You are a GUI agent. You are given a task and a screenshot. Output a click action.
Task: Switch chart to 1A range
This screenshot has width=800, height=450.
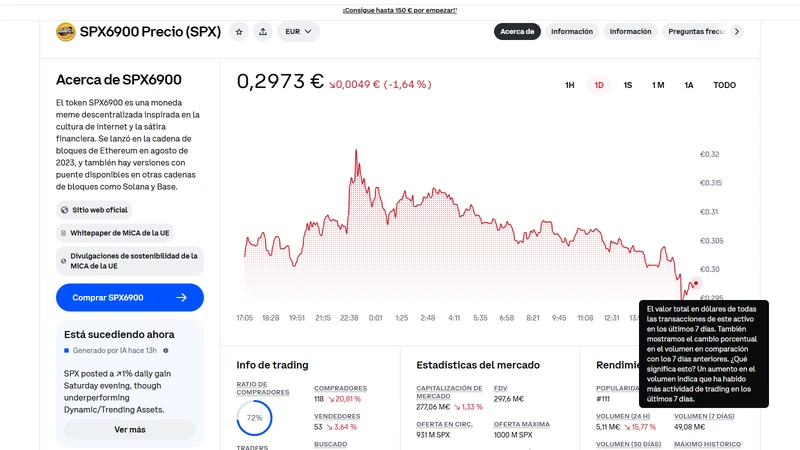click(x=689, y=85)
